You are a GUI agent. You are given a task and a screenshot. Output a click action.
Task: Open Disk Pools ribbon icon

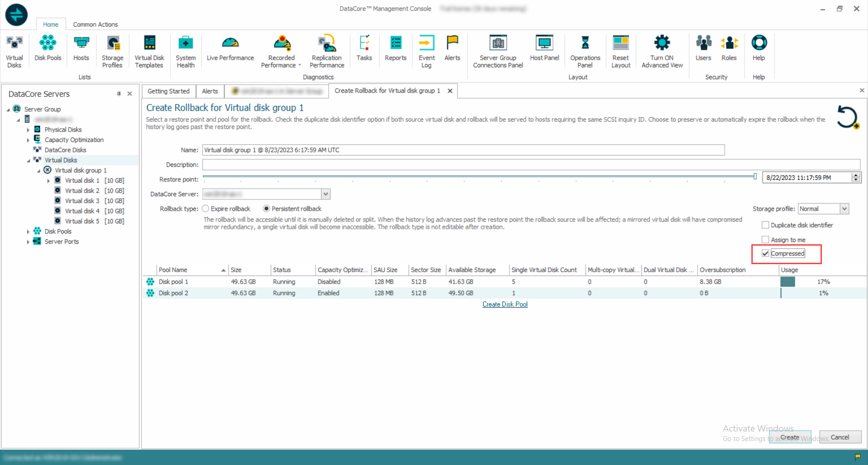(x=47, y=48)
